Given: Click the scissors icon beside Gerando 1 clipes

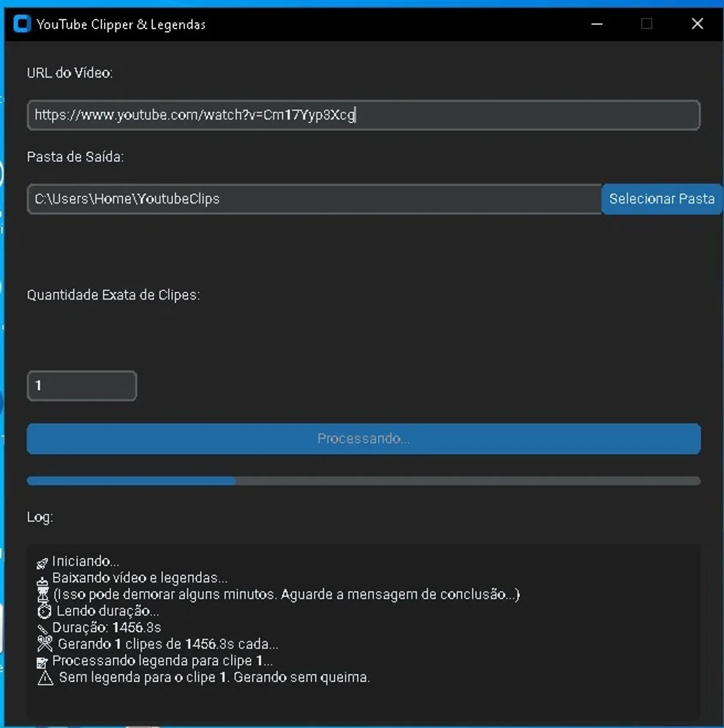Looking at the screenshot, I should (45, 644).
